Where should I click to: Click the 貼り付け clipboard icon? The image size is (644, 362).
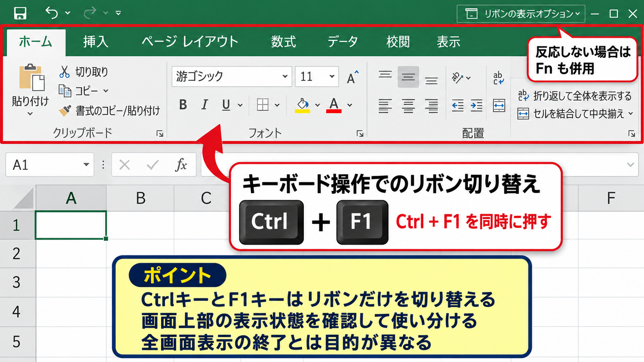[31, 78]
